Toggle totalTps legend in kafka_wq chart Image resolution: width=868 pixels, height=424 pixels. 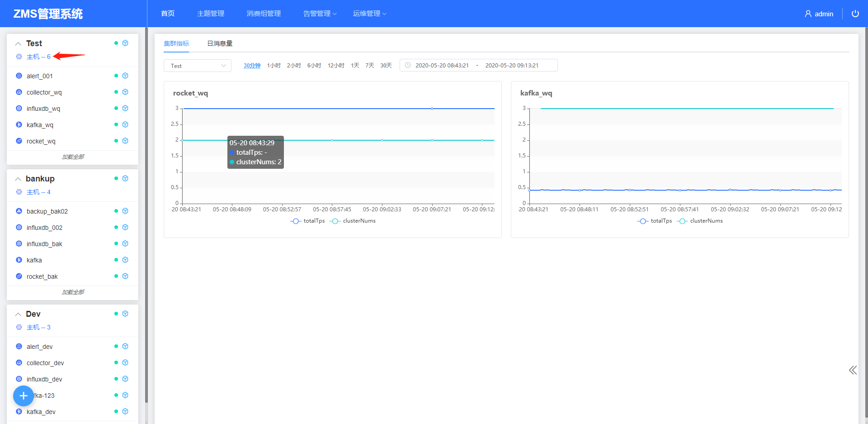click(x=655, y=221)
